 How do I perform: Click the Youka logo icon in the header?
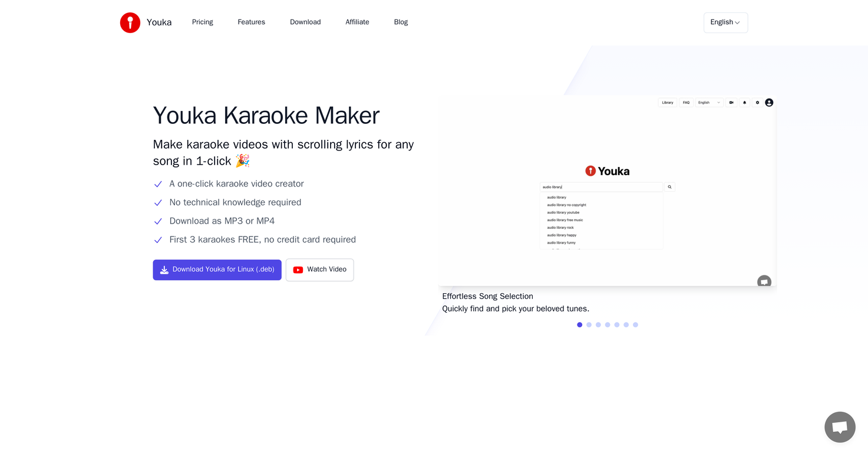130,22
